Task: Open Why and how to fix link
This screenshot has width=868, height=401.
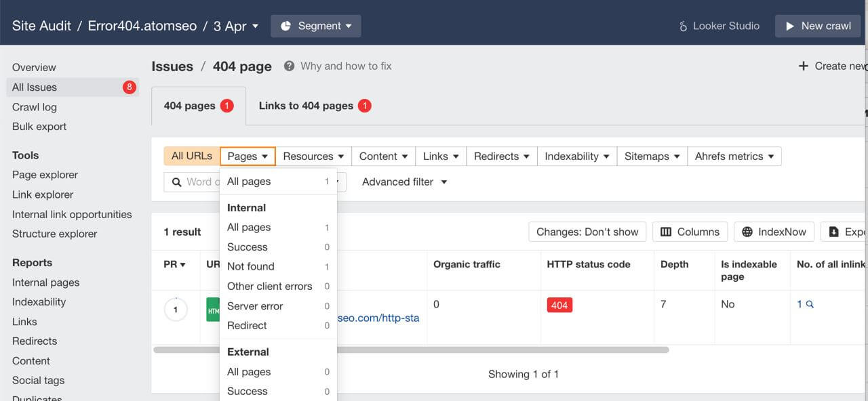Action: [346, 66]
